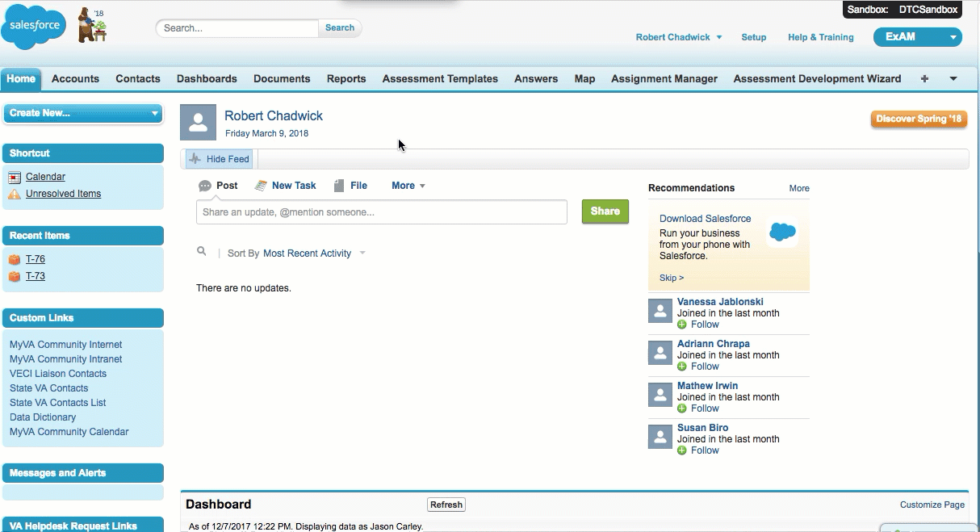Open the Setup link
The image size is (980, 532).
click(x=754, y=37)
